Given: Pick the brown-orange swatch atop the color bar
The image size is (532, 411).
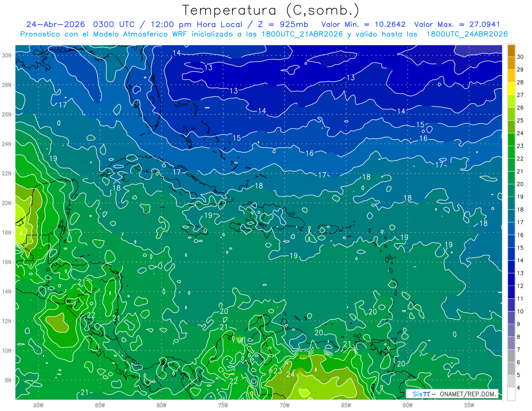Looking at the screenshot, I should coord(511,50).
